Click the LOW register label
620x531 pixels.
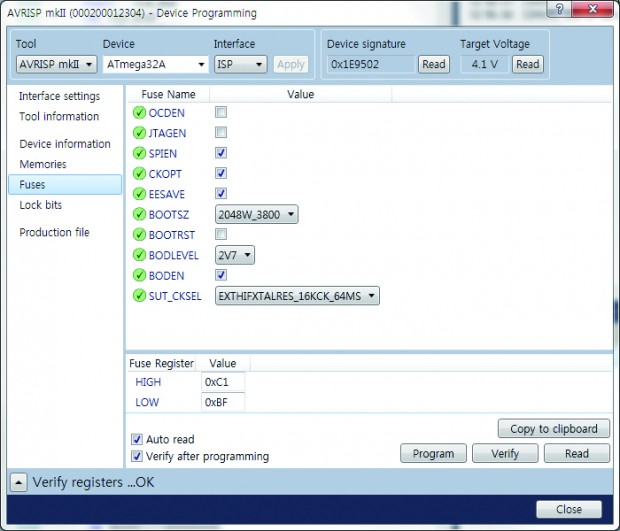point(147,403)
